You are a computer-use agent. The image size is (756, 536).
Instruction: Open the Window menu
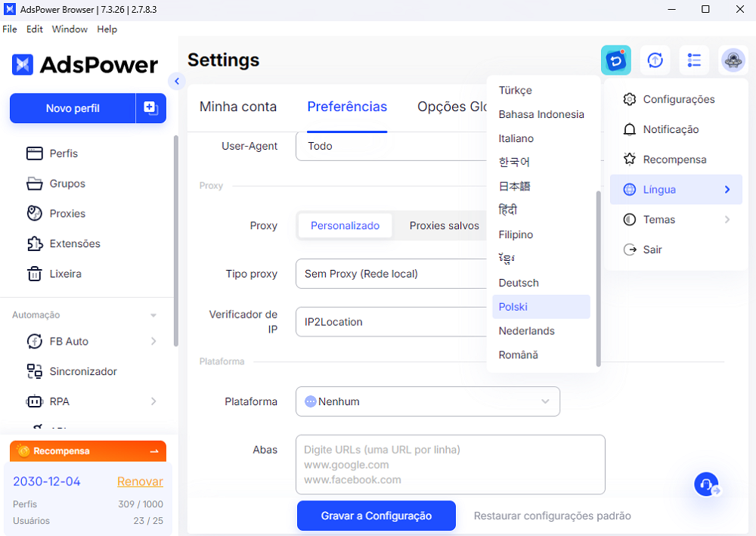[x=70, y=29]
